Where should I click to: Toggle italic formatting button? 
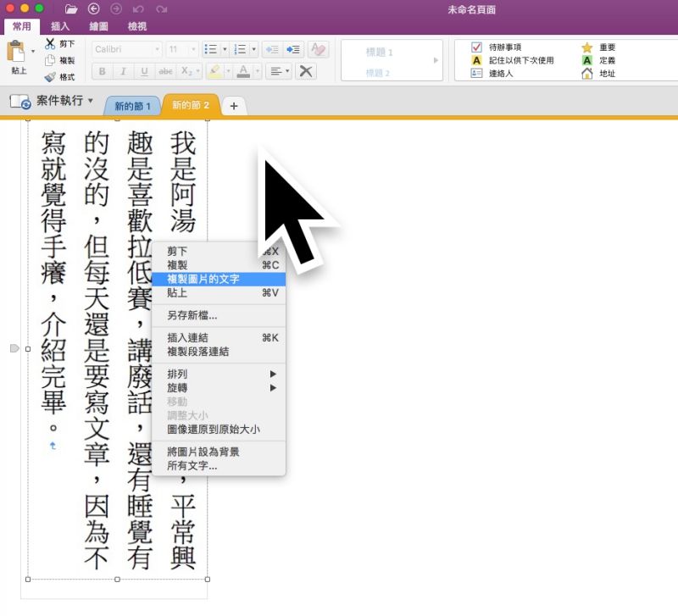click(123, 71)
